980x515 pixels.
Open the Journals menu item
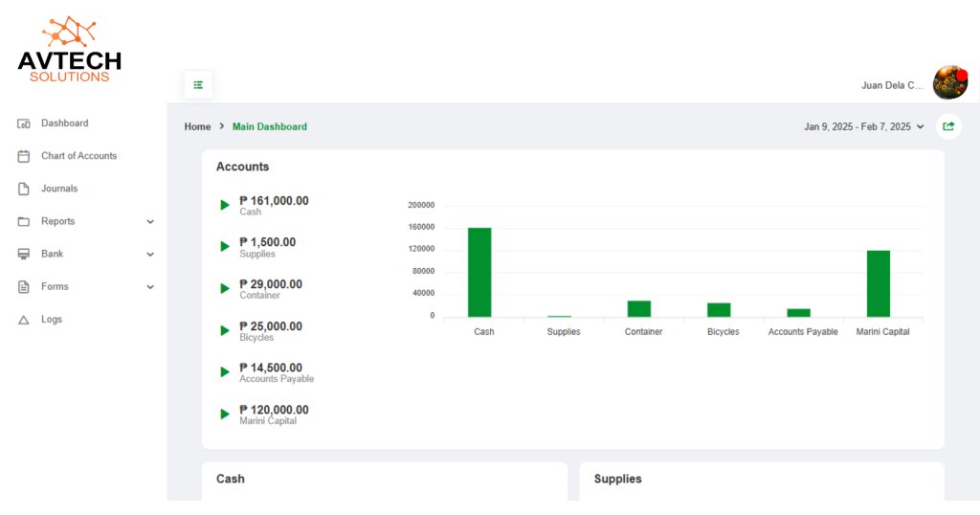59,189
